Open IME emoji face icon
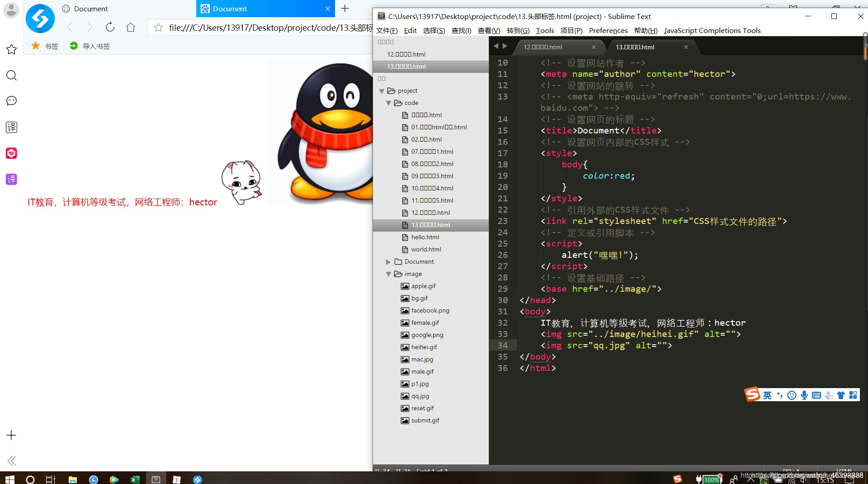The height and width of the screenshot is (484, 868). (x=792, y=395)
